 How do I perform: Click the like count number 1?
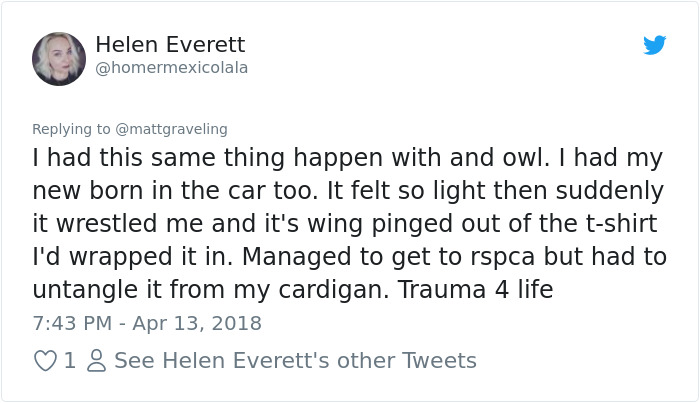tap(69, 360)
